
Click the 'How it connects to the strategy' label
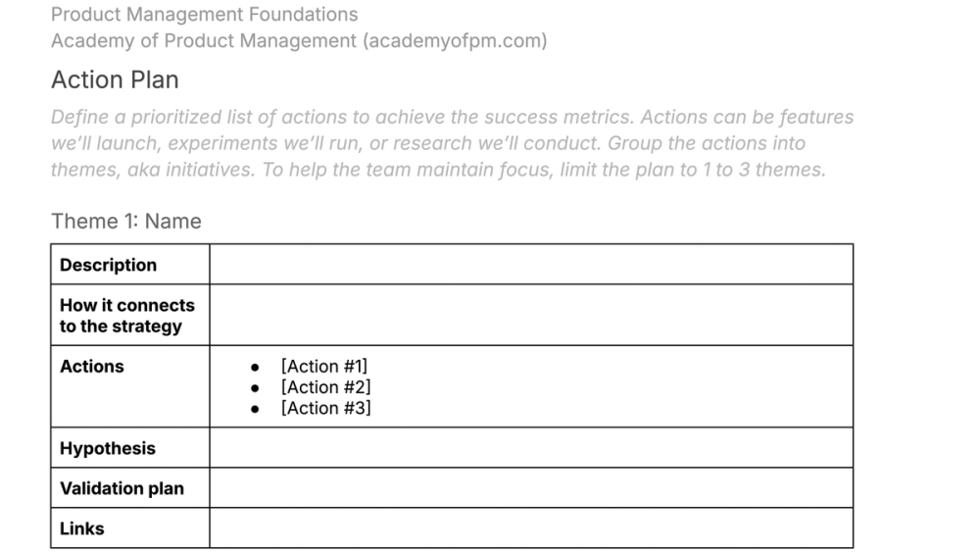[x=126, y=316]
